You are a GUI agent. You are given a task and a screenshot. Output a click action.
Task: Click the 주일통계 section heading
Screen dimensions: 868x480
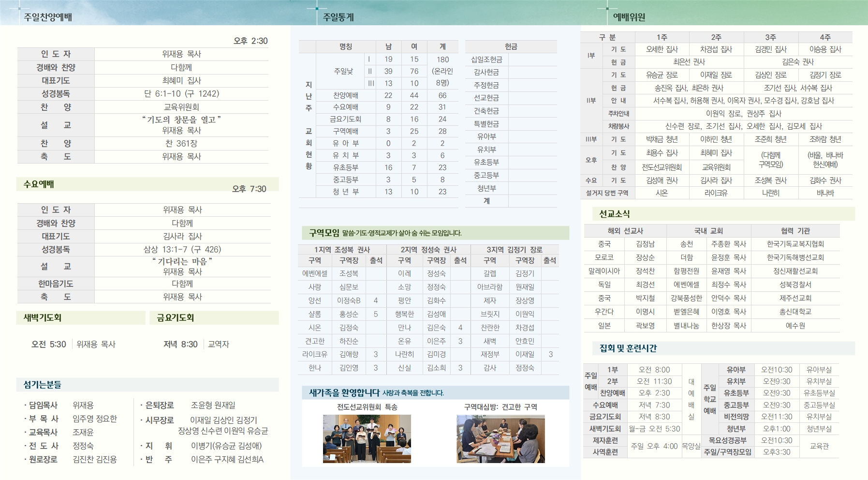pos(338,17)
